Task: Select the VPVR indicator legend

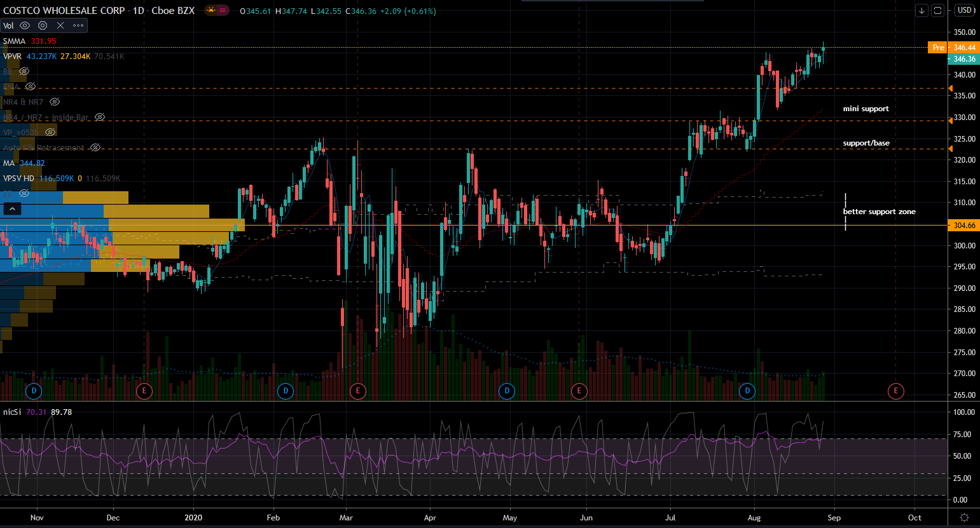Action: [12, 56]
